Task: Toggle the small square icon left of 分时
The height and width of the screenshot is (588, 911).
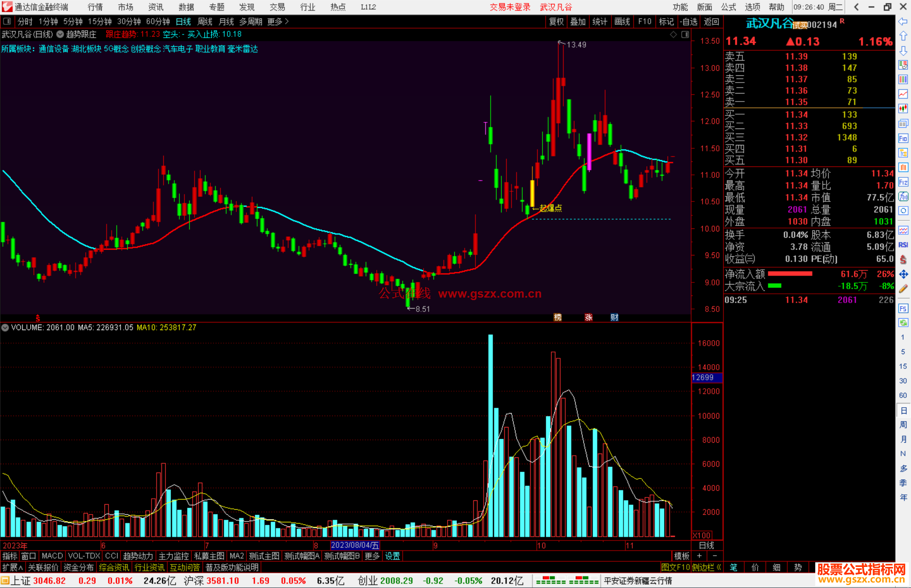Action: (x=7, y=21)
